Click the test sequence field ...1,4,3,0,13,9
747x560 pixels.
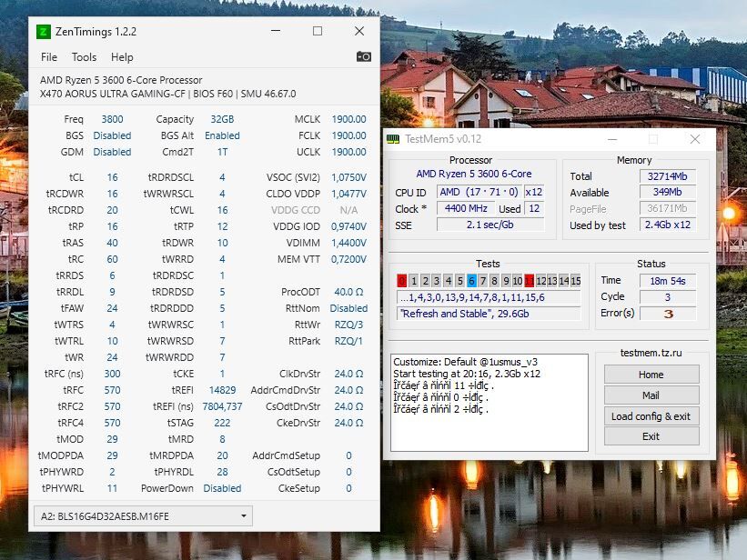pyautogui.click(x=489, y=297)
